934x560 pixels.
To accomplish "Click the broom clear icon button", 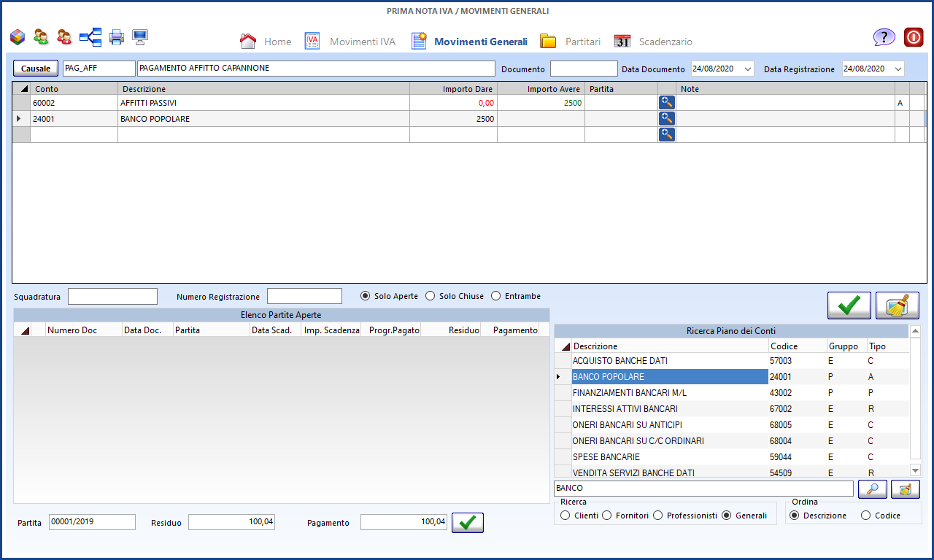I will pos(897,306).
